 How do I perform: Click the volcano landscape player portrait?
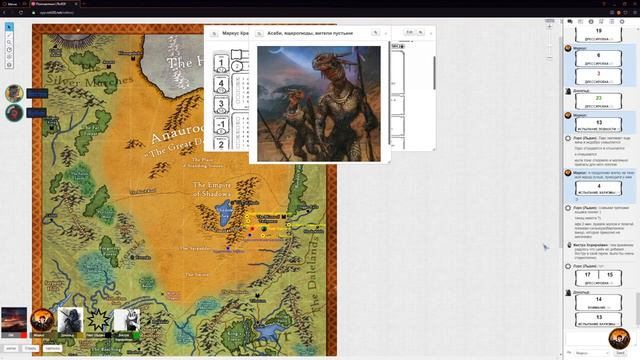tap(14, 320)
